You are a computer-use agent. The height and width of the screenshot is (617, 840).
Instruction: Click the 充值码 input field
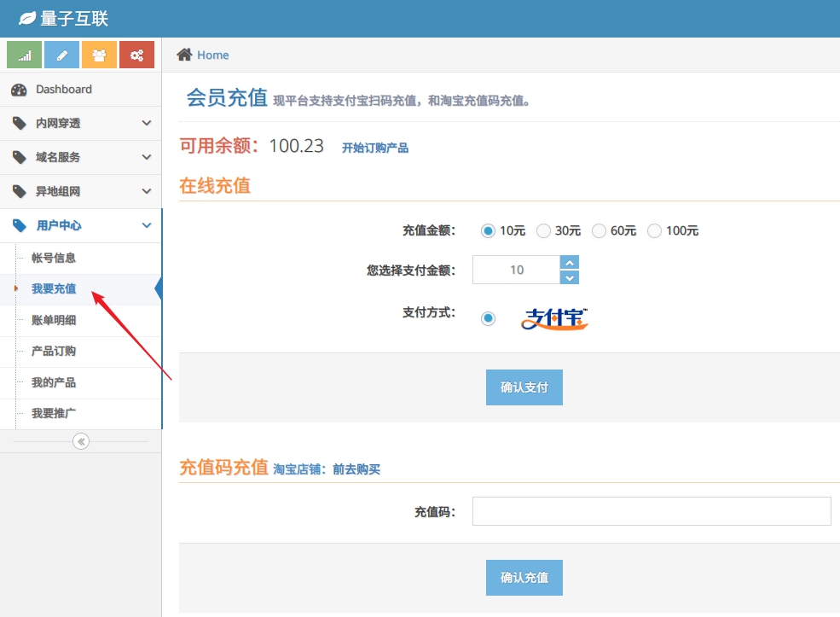pos(652,511)
